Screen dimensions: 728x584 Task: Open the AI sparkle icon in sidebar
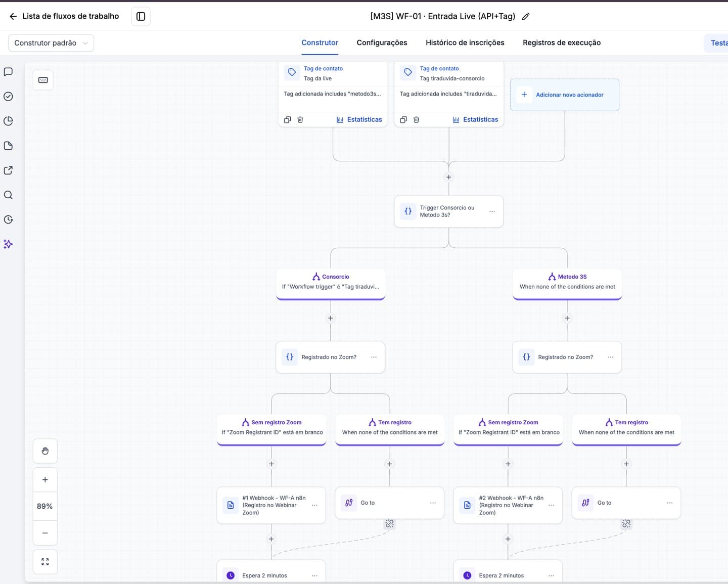(x=8, y=244)
